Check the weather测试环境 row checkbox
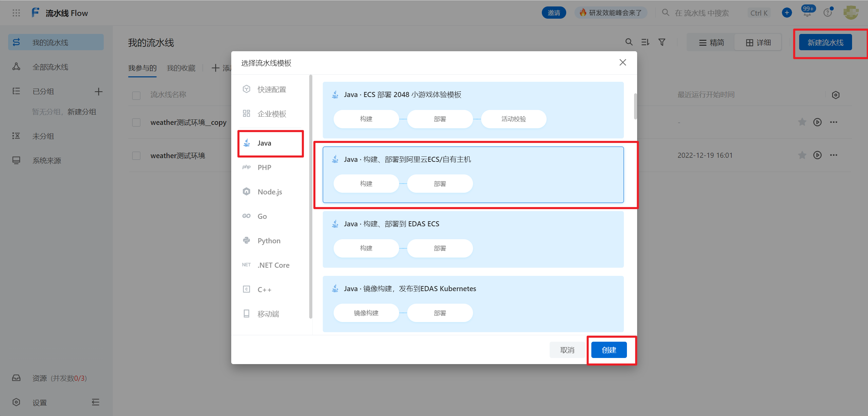Viewport: 868px width, 416px height. (136, 156)
